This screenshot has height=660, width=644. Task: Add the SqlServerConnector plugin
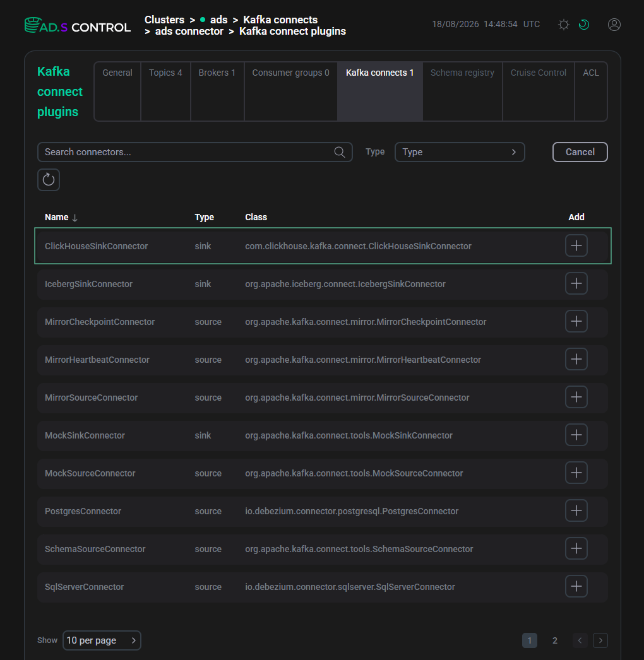576,587
